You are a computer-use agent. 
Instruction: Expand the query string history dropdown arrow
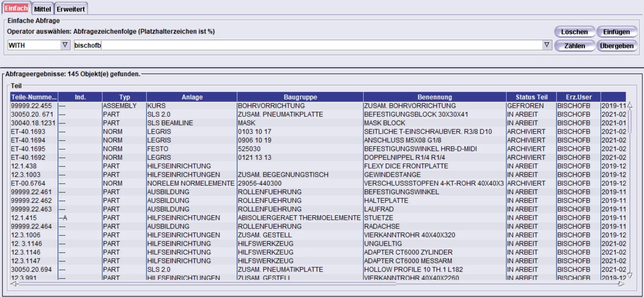547,45
